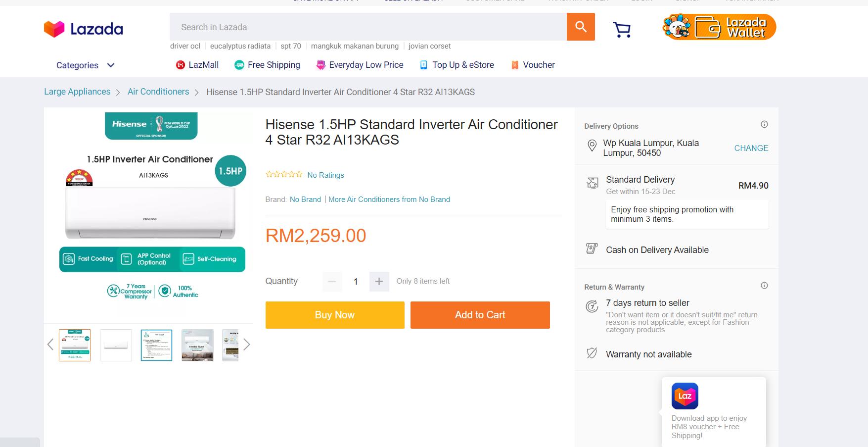Show next product thumbnails with right arrow
The image size is (868, 447).
tap(247, 345)
